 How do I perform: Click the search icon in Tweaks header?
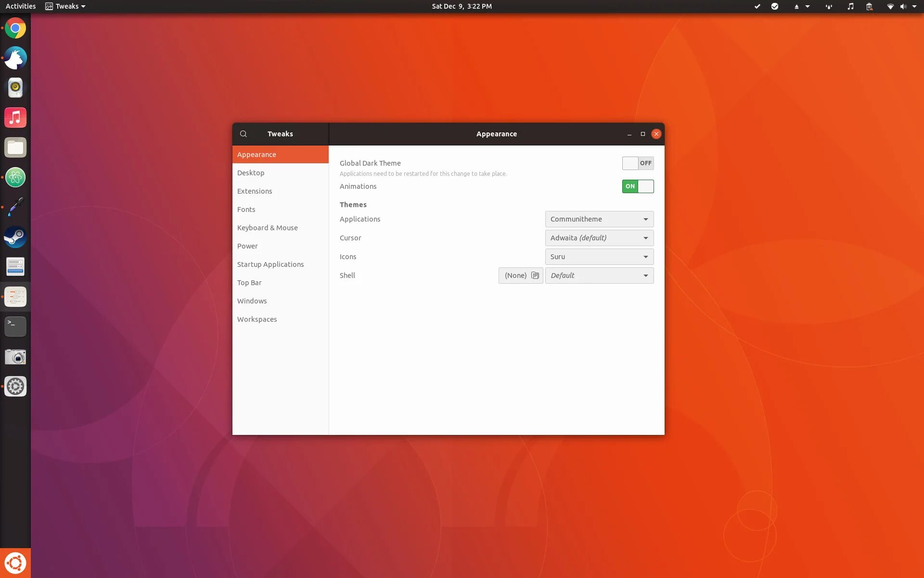click(x=244, y=134)
